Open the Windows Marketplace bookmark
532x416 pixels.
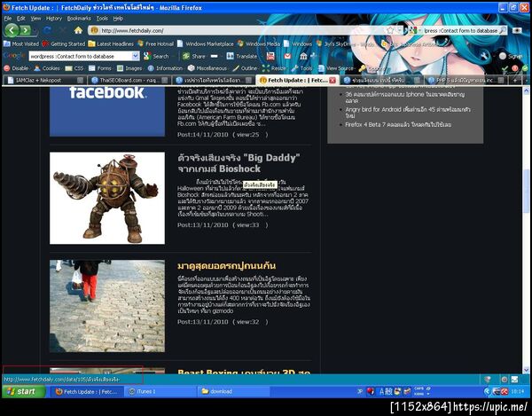206,43
